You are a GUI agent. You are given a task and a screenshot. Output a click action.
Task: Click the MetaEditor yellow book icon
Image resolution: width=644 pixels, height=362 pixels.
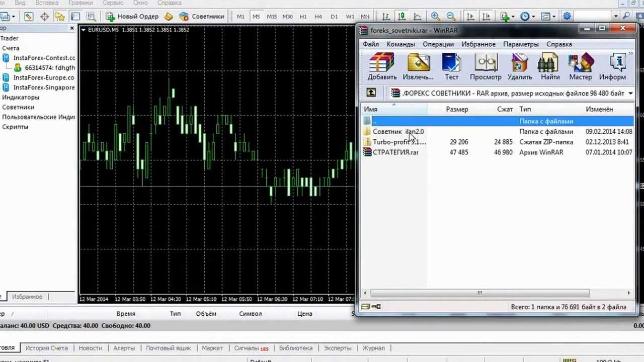(169, 17)
